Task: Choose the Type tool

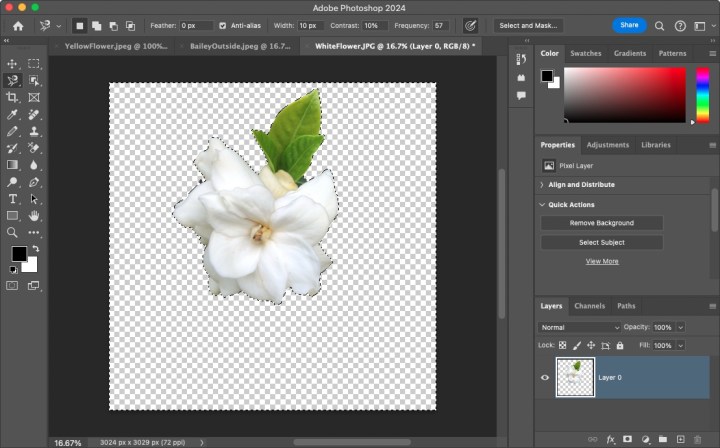Action: [x=13, y=199]
